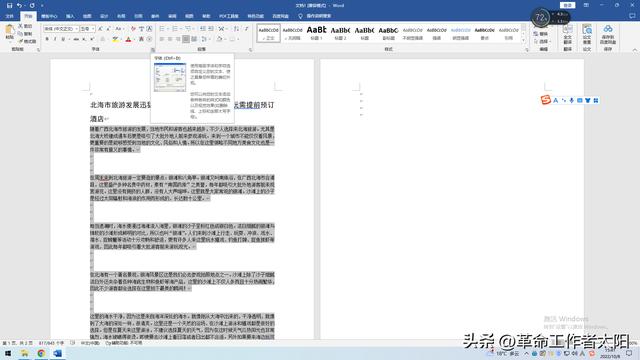
Task: Click the paragraph shading paint bucket
Action: pyautogui.click(x=220, y=39)
